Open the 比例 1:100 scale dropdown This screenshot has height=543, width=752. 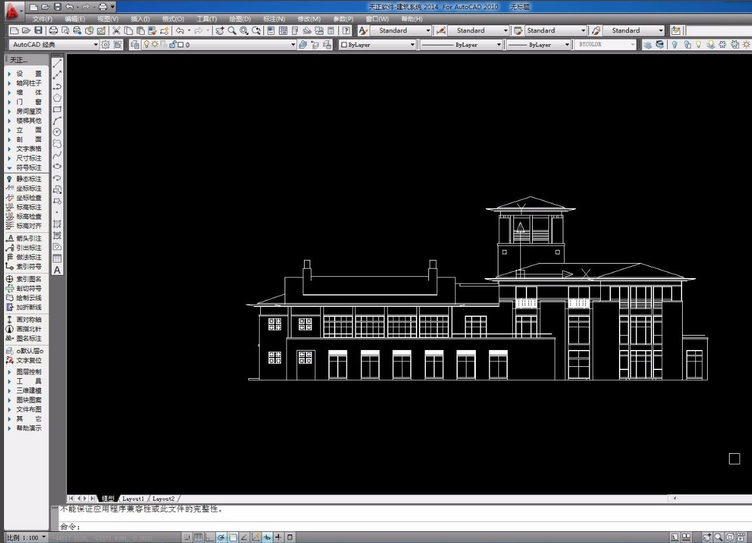26,537
